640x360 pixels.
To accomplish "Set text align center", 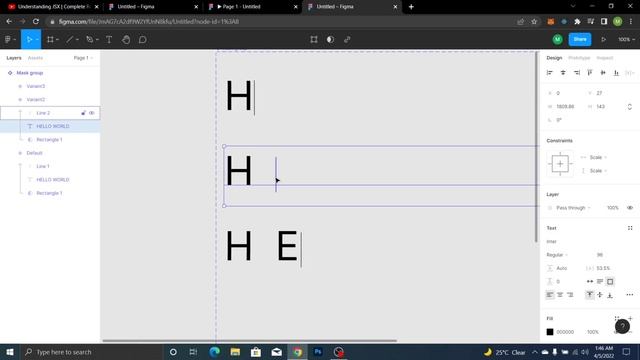I will point(560,295).
